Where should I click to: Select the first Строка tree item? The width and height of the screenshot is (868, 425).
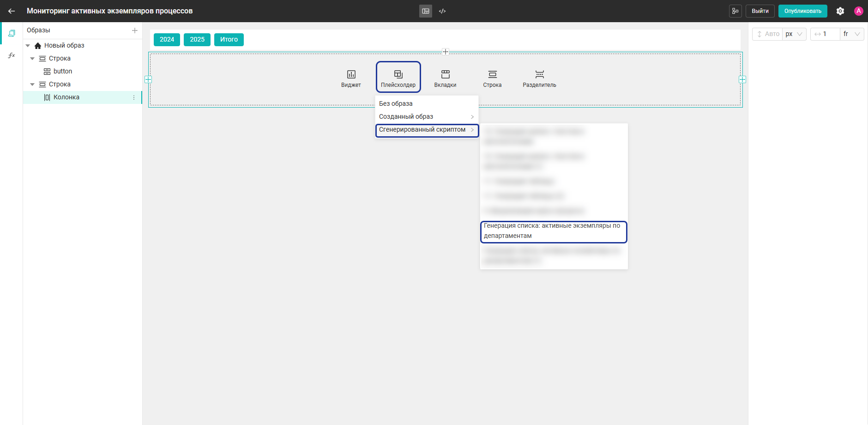[60, 59]
